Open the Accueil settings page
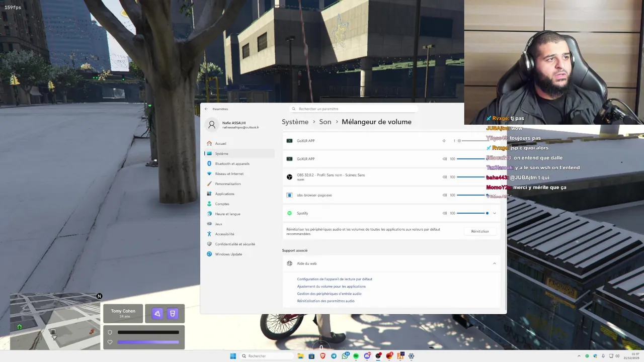 coord(239,143)
